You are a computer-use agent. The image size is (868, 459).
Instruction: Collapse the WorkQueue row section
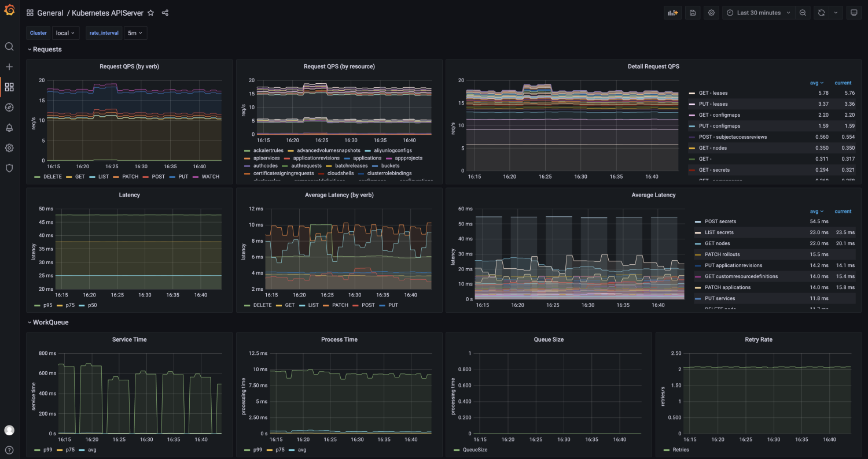[x=50, y=322]
